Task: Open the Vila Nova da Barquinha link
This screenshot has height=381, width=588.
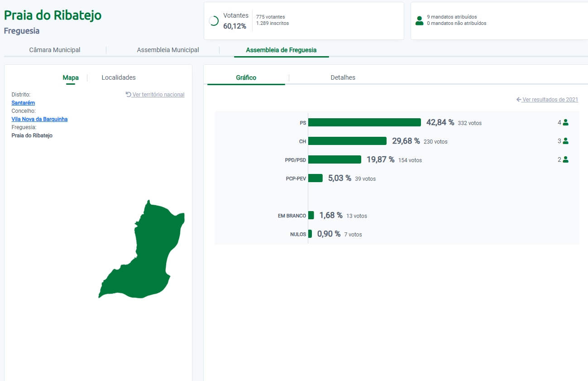Action: point(39,119)
